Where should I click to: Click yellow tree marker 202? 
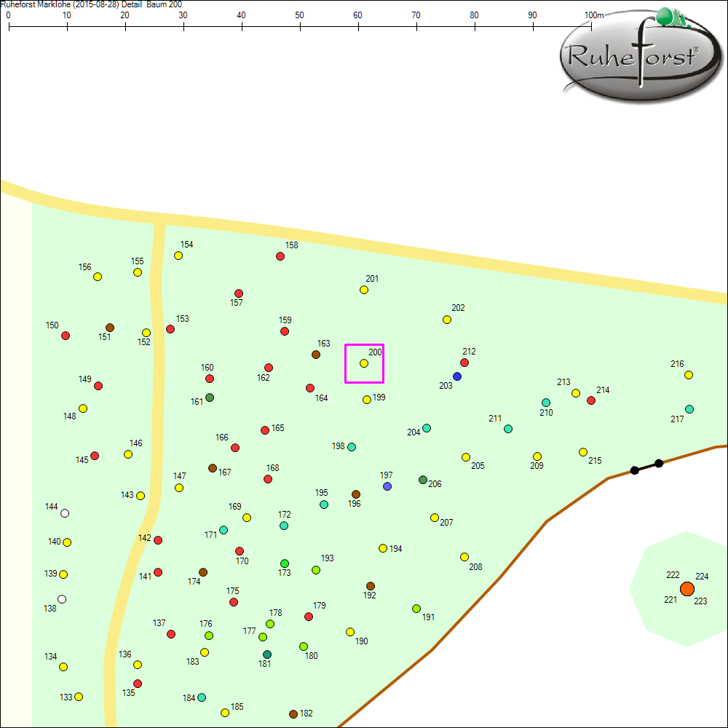point(447,320)
